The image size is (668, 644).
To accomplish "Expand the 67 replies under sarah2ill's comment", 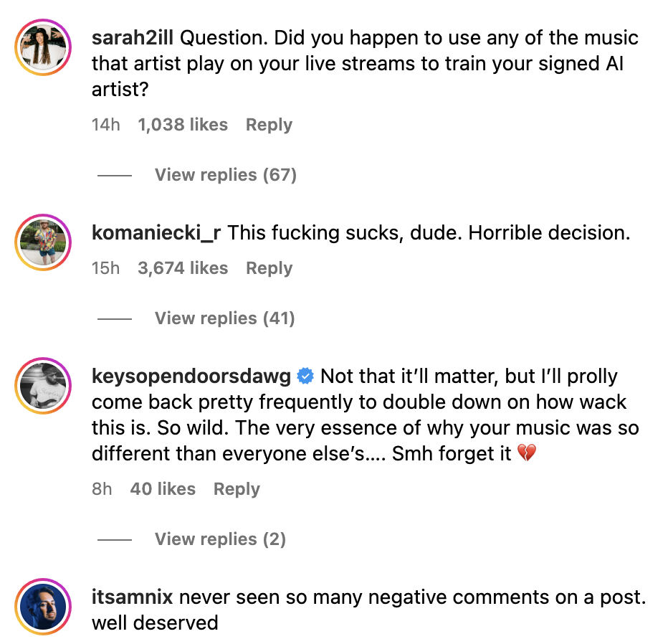I will point(225,175).
